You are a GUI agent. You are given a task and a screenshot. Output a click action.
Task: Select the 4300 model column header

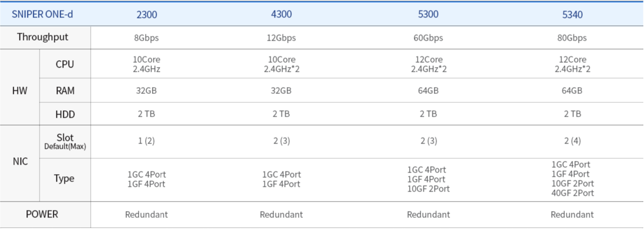281,14
